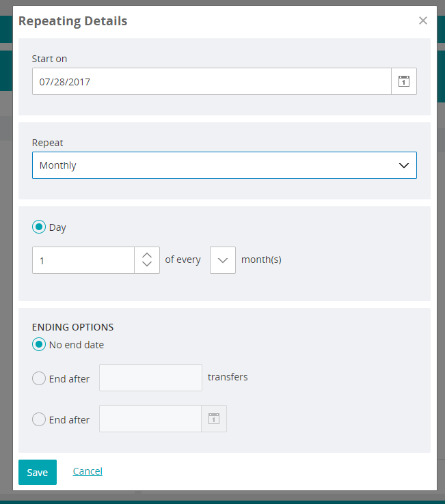Focus the day of month number field
445x504 pixels.
tap(83, 260)
